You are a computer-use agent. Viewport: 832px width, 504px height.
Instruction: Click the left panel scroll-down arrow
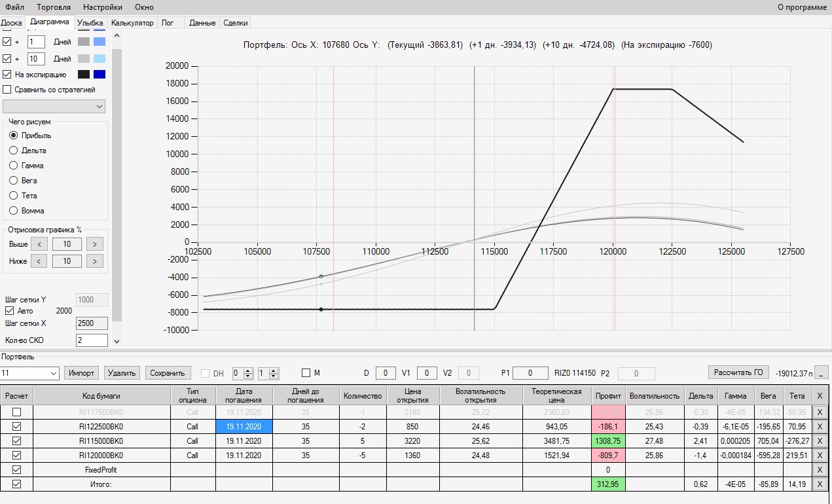point(117,341)
